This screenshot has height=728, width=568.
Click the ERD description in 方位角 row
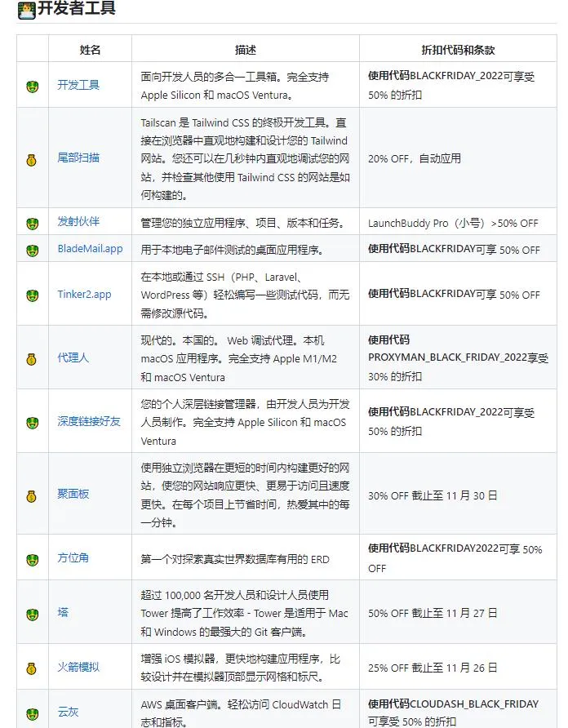(235, 559)
